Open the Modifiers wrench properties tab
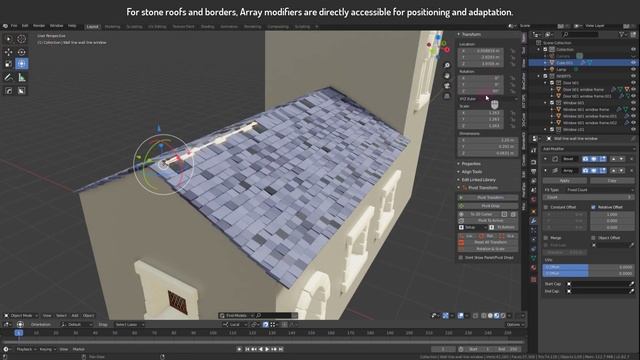 (x=533, y=221)
